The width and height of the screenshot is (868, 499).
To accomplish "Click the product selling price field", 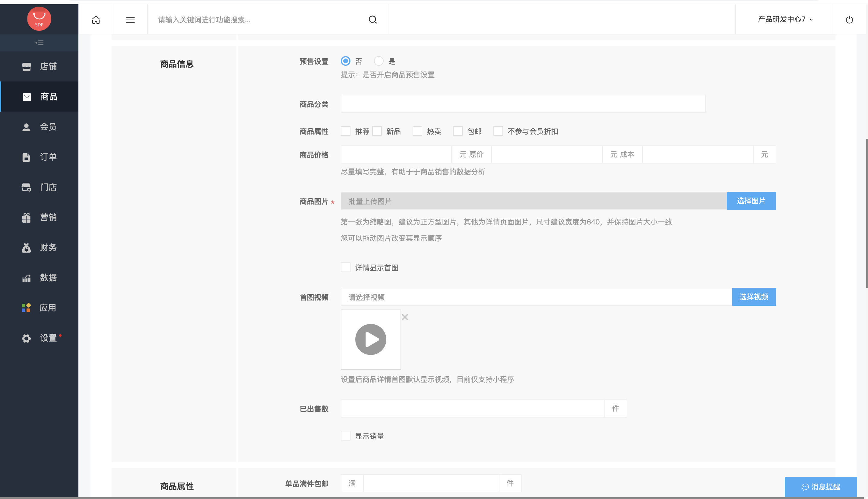I will click(396, 154).
